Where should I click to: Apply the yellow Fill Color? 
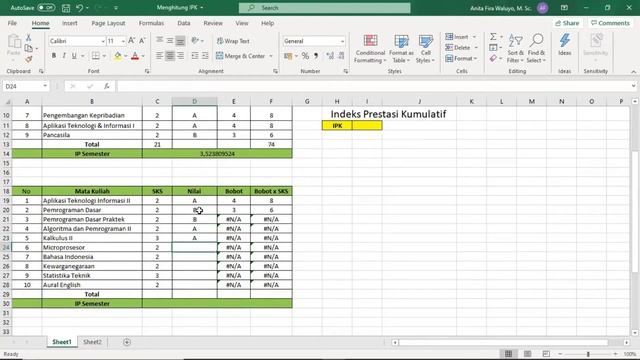pyautogui.click(x=118, y=56)
